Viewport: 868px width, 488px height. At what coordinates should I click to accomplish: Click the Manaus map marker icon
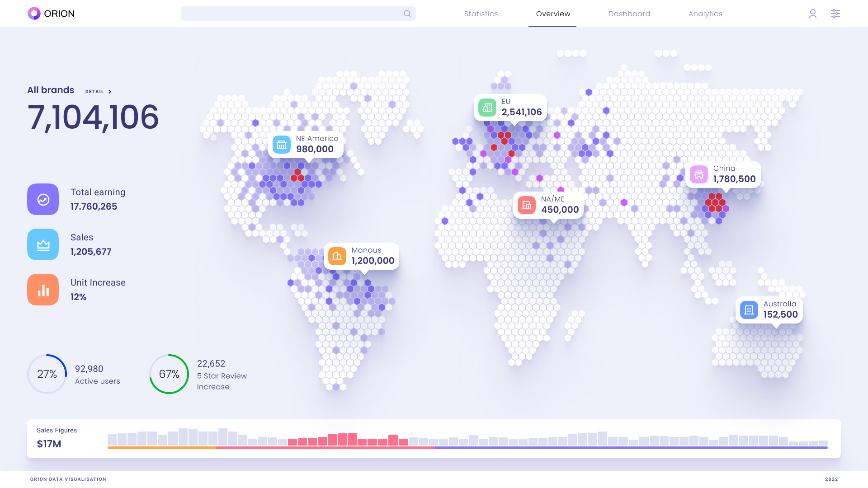(x=337, y=256)
